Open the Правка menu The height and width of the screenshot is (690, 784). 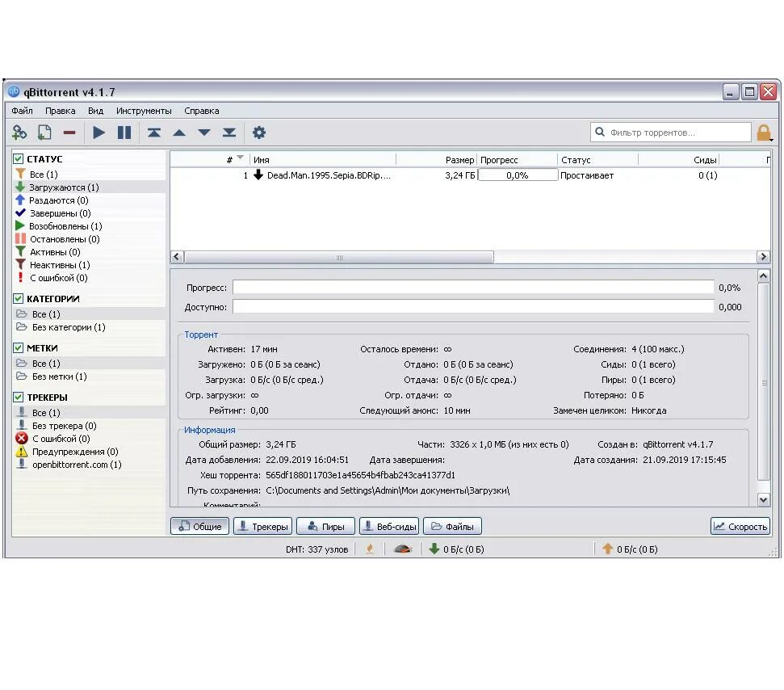pyautogui.click(x=60, y=111)
